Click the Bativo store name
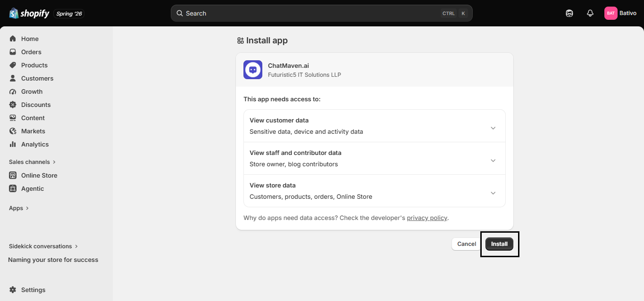This screenshot has height=301, width=644. coord(628,13)
